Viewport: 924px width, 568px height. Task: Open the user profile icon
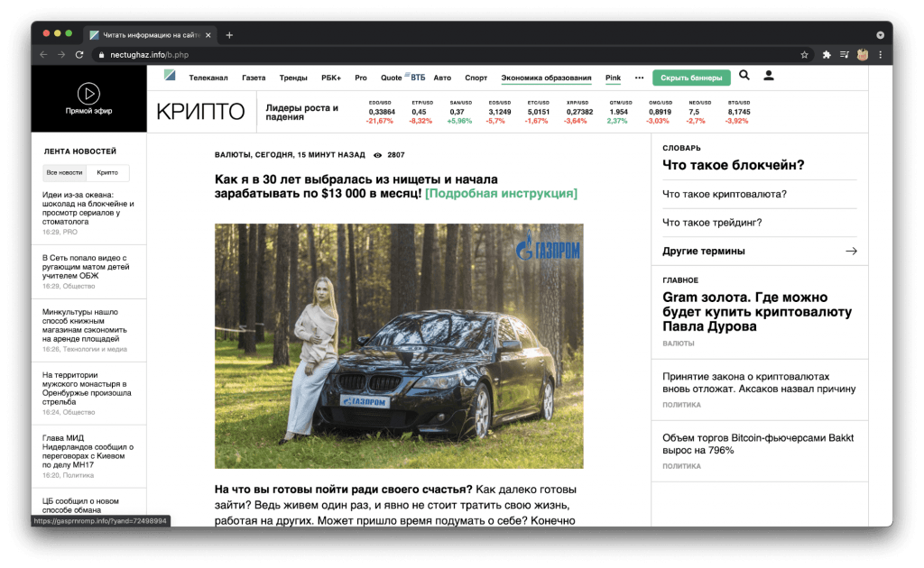769,76
